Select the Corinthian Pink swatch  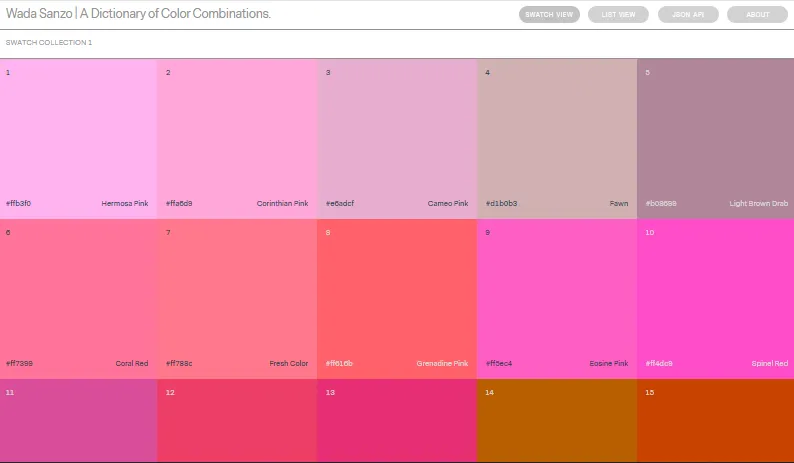237,138
